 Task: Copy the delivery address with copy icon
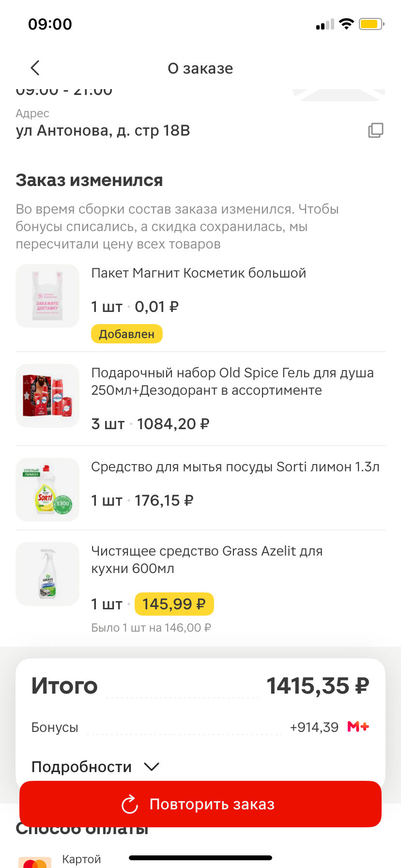pyautogui.click(x=375, y=130)
